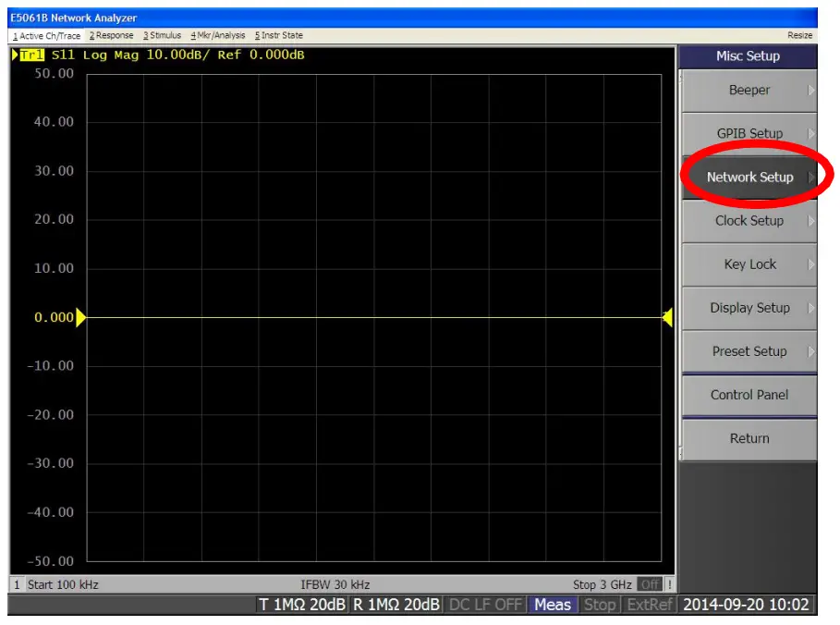Viewport: 840px width, 625px height.
Task: Expand the Preset Setup submenu arrow
Action: click(x=811, y=351)
